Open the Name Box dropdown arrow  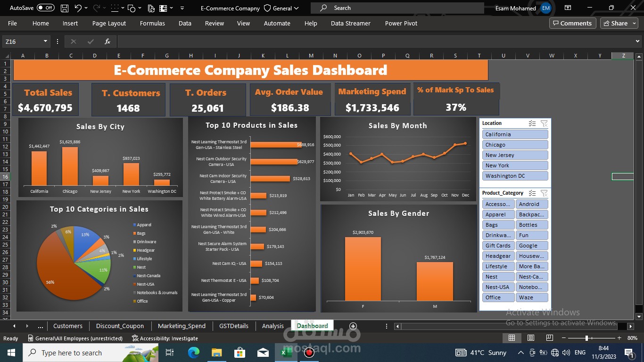pyautogui.click(x=45, y=41)
